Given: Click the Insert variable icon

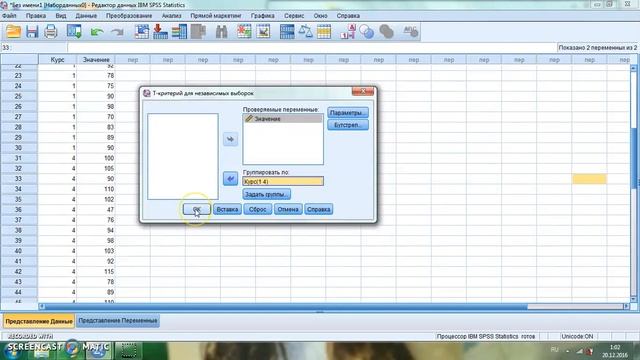Looking at the screenshot, I should [x=263, y=32].
